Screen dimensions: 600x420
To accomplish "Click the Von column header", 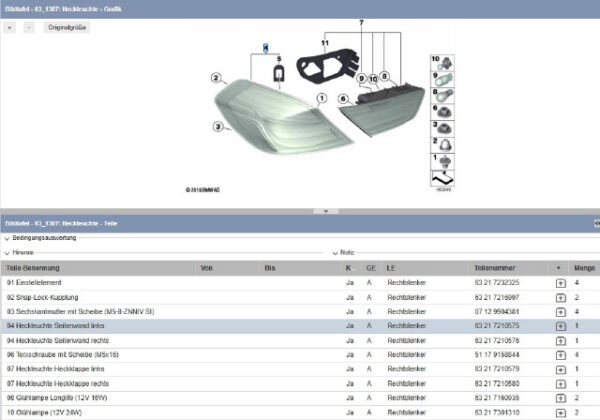I will [x=206, y=268].
